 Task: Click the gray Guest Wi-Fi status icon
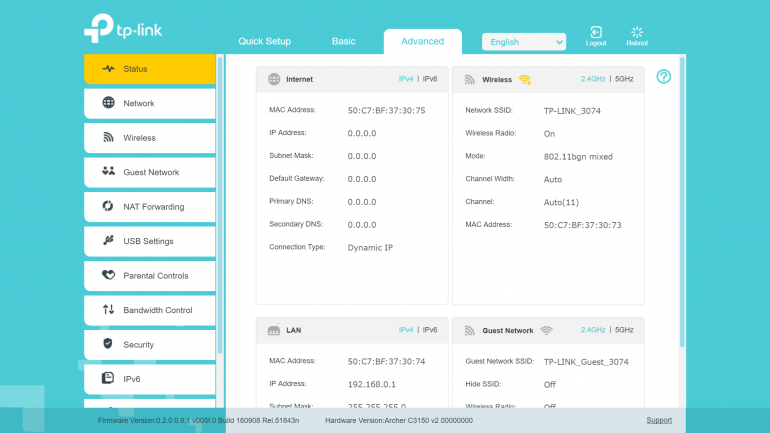pyautogui.click(x=546, y=330)
